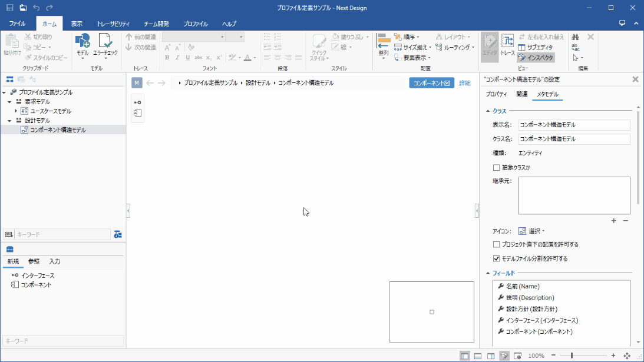
Task: Toggle the インスペクタ view icon
Action: [x=535, y=58]
